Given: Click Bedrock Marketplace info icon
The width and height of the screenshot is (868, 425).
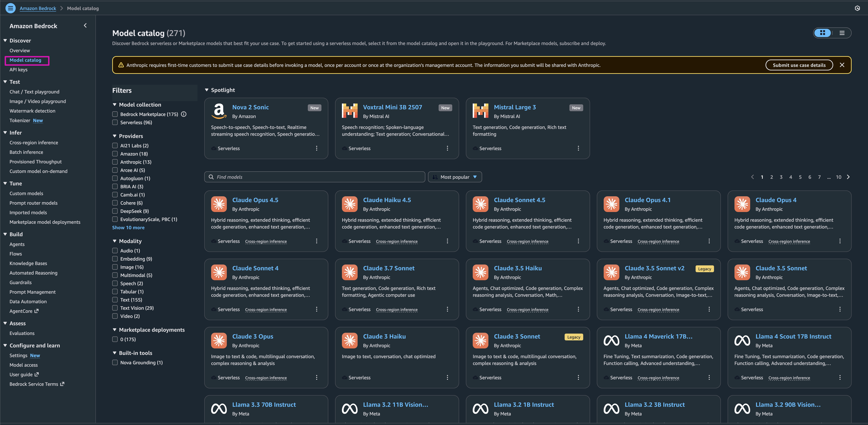Looking at the screenshot, I should 184,114.
